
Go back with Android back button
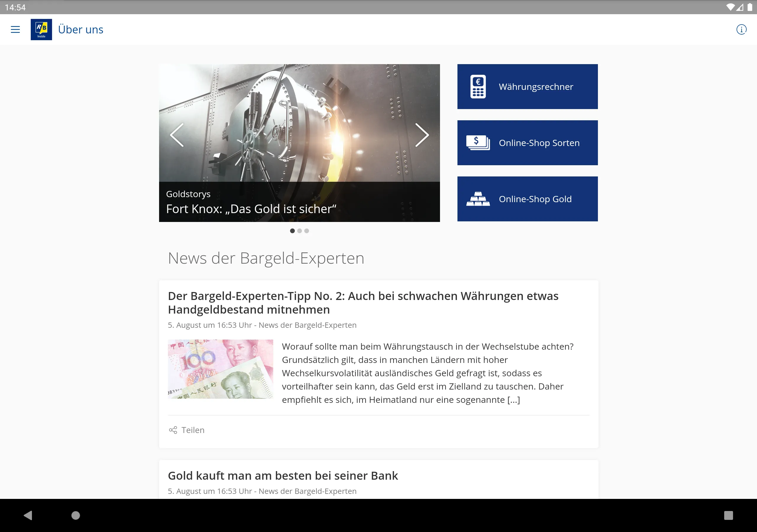point(28,515)
